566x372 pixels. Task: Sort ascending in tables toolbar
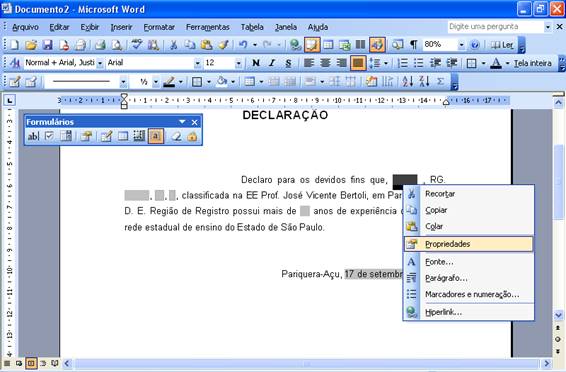[408, 82]
